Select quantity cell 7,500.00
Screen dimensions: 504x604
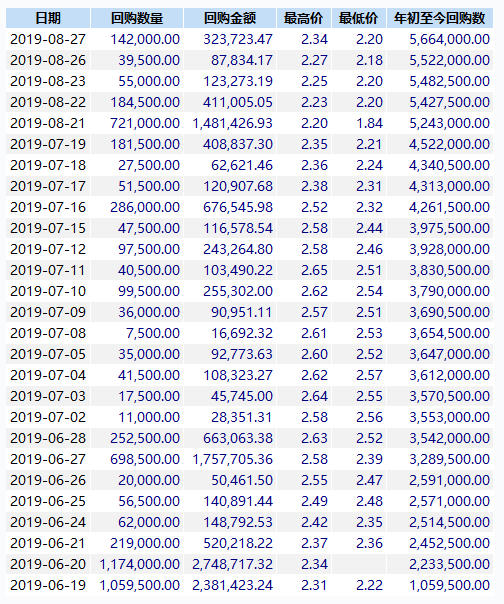[137, 333]
